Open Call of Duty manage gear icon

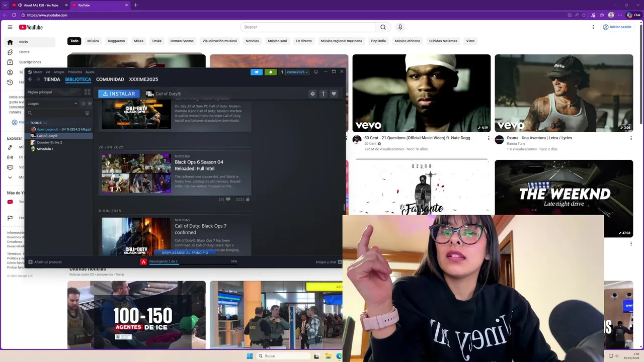[312, 94]
